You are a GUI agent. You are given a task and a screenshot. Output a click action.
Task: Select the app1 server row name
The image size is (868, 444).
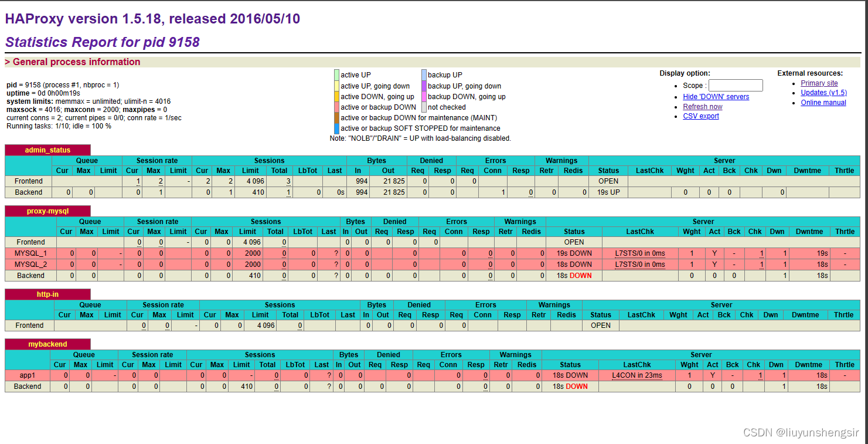(x=28, y=375)
